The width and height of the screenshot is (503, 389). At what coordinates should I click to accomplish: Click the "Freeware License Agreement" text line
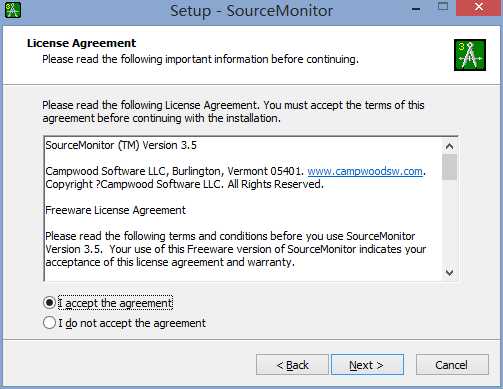click(115, 210)
